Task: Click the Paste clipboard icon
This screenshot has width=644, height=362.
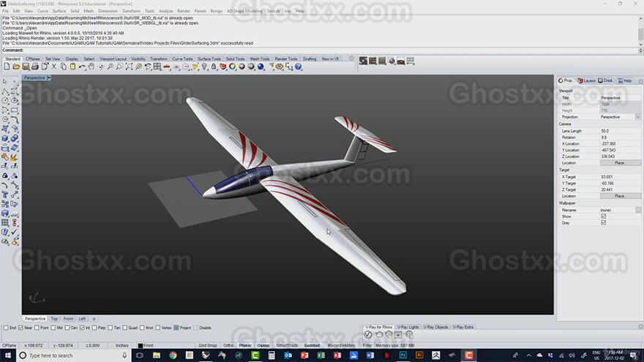Action: (x=72, y=67)
